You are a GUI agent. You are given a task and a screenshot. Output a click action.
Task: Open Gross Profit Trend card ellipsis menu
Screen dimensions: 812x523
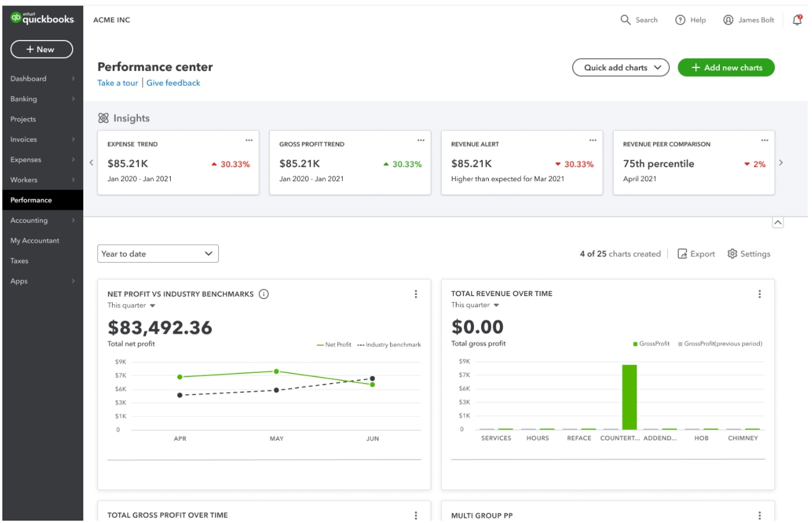click(421, 141)
